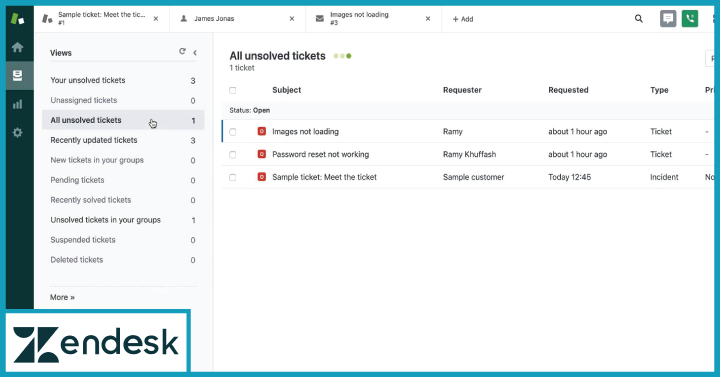The width and height of the screenshot is (720, 377).
Task: Click open status icon for Password reset
Action: coord(262,154)
